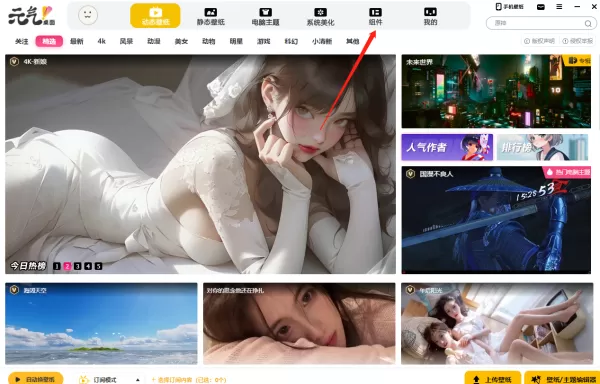This screenshot has width=600, height=384.
Task: Click the yellow badge on 未来世界 thumbnail
Action: [x=577, y=60]
